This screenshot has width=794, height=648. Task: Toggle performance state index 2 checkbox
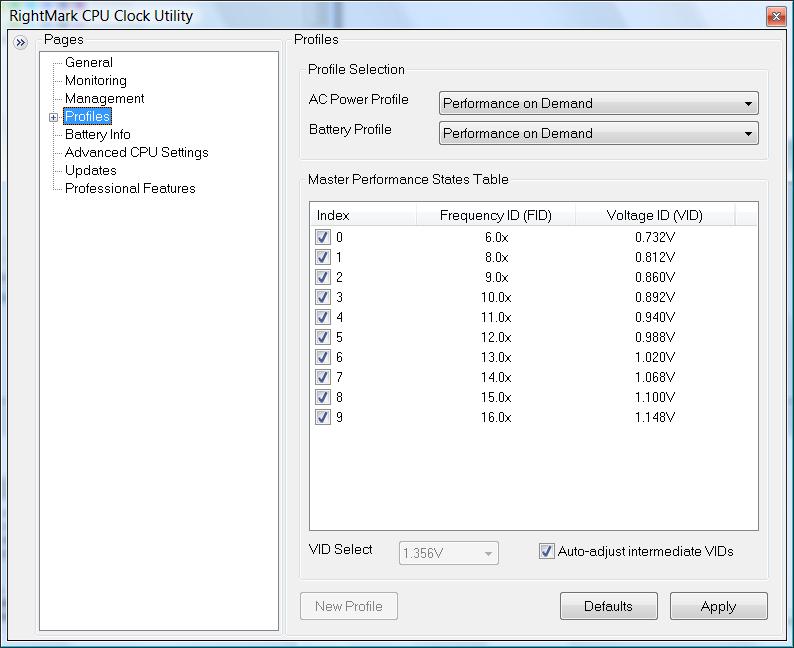[323, 277]
